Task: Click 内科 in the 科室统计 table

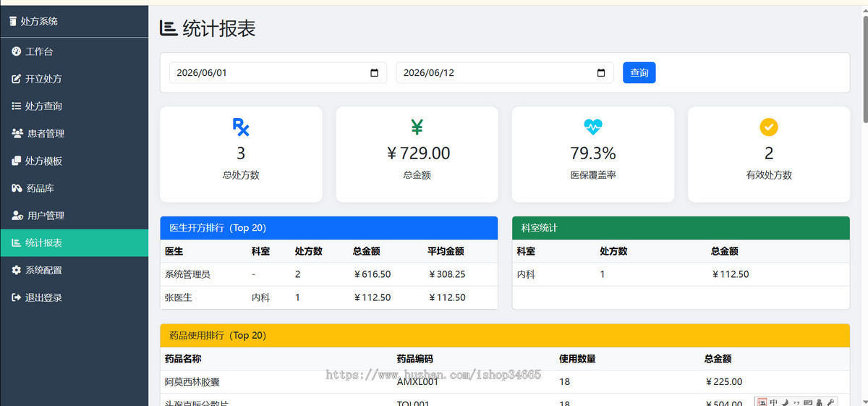Action: (526, 274)
